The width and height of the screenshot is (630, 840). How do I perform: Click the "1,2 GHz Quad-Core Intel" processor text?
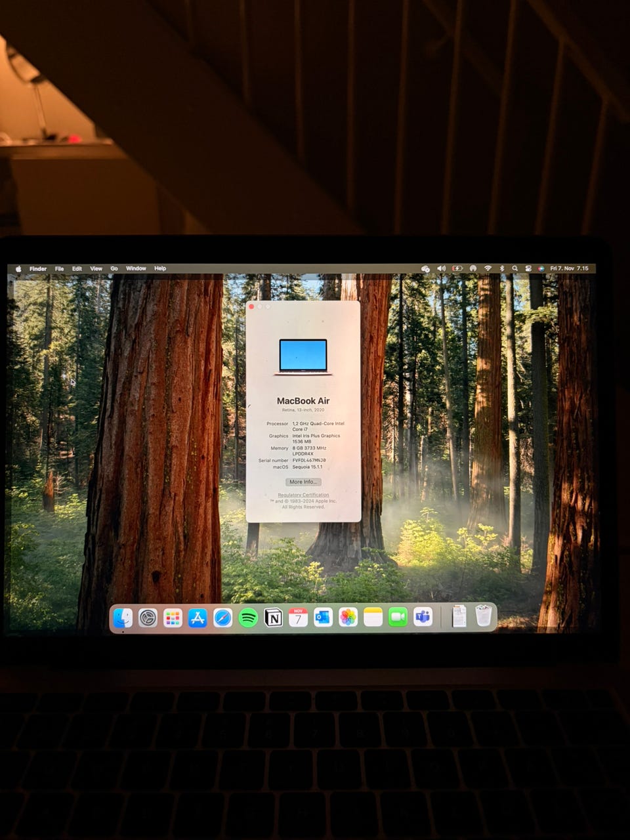318,424
